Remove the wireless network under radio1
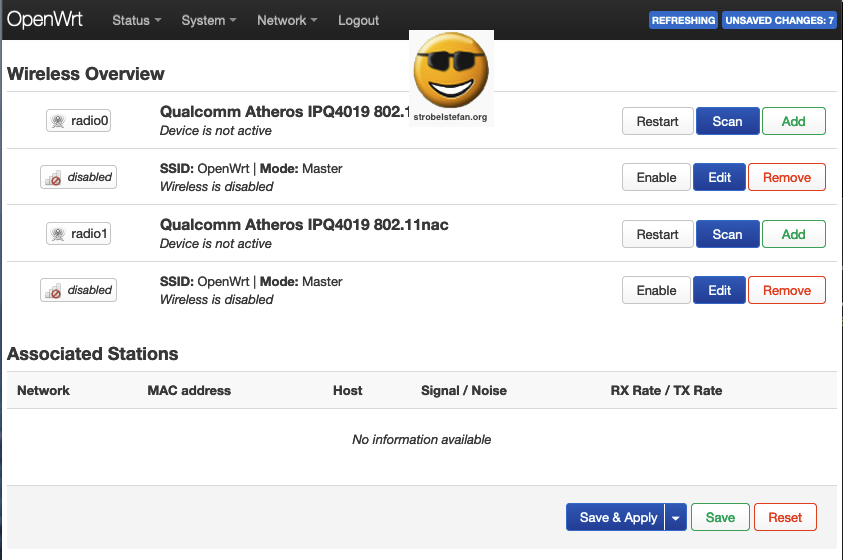Screen dimensions: 843x560 (787, 290)
